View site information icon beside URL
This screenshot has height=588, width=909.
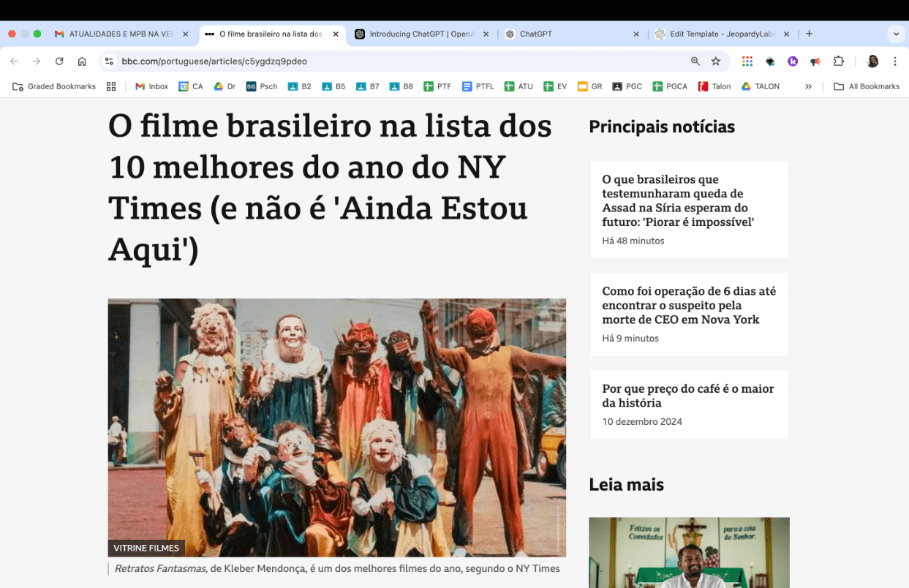click(109, 61)
